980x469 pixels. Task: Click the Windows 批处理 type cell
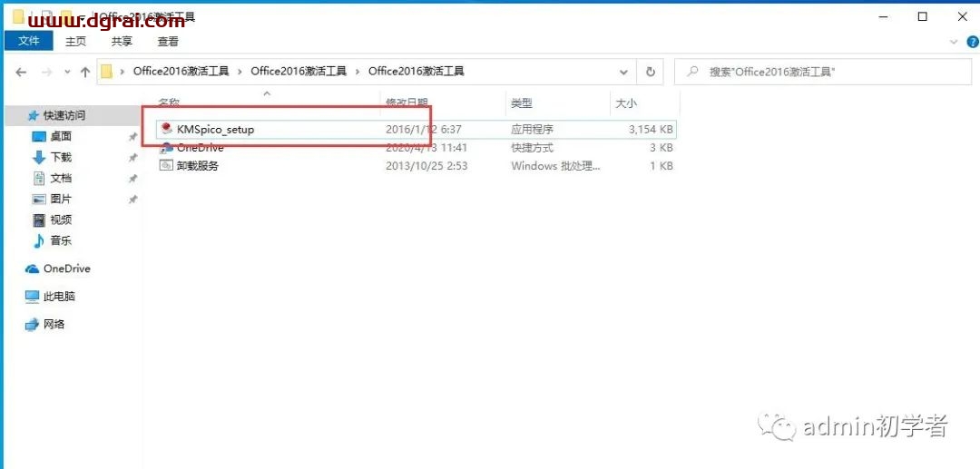tap(555, 166)
